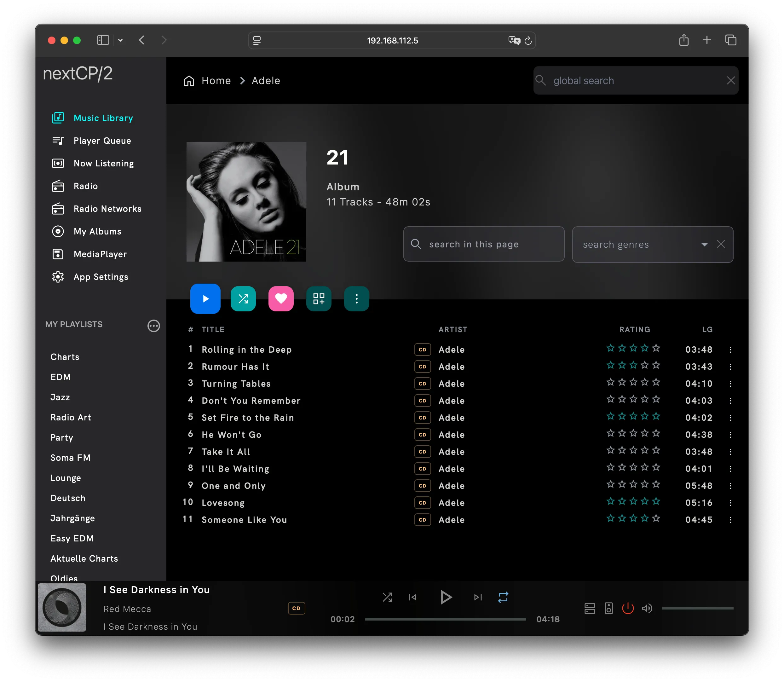
Task: Click the media server icon in player bar
Action: coord(590,608)
